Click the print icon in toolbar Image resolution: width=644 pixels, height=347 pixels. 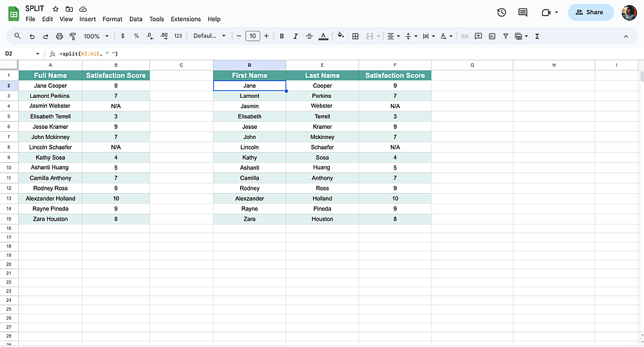tap(59, 36)
